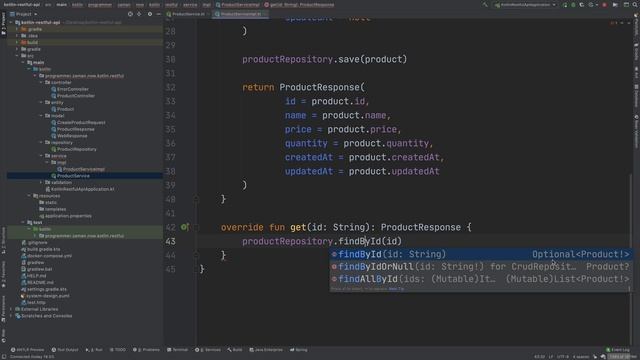Select the ProductServiceImpl.kt editor tab
Viewport: 640px width, 360px height.
(x=240, y=14)
